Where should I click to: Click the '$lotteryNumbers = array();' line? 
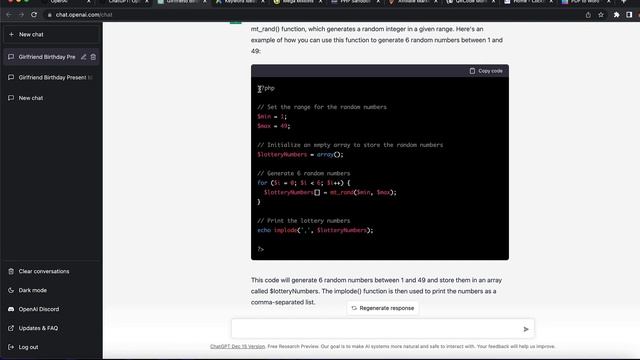coord(300,155)
